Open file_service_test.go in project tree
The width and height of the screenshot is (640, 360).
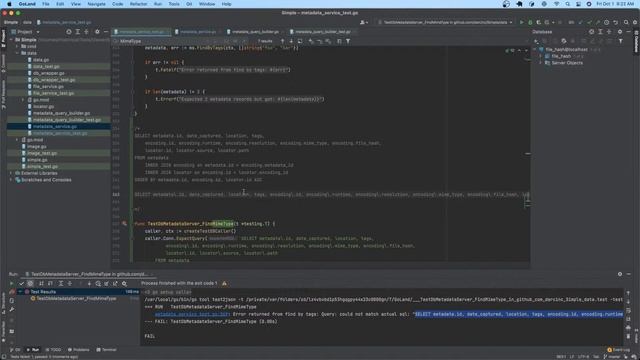[53, 93]
